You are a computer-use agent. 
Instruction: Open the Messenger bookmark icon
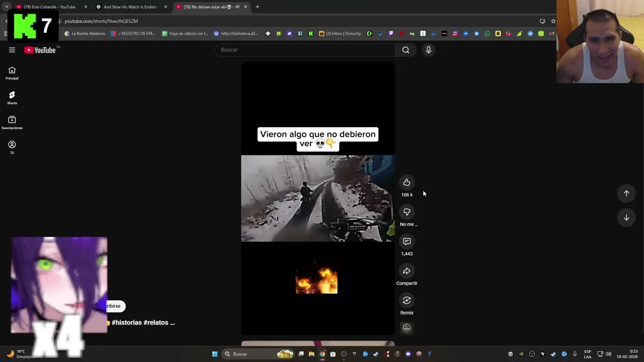click(x=466, y=34)
